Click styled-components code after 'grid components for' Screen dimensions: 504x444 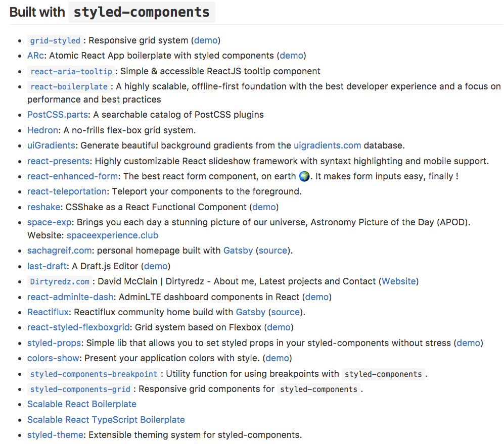click(319, 389)
